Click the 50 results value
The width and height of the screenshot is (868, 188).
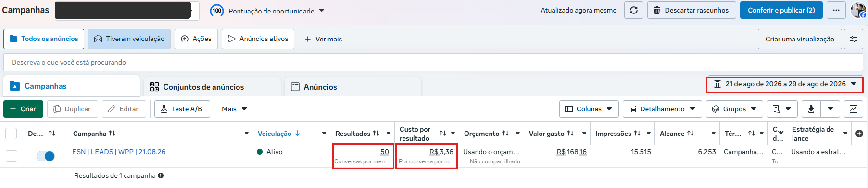point(385,152)
